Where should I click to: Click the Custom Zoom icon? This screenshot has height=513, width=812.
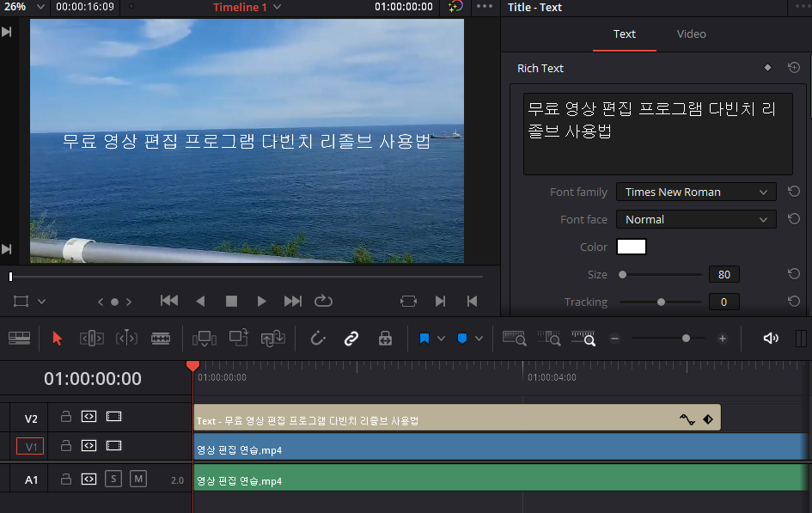coord(583,339)
